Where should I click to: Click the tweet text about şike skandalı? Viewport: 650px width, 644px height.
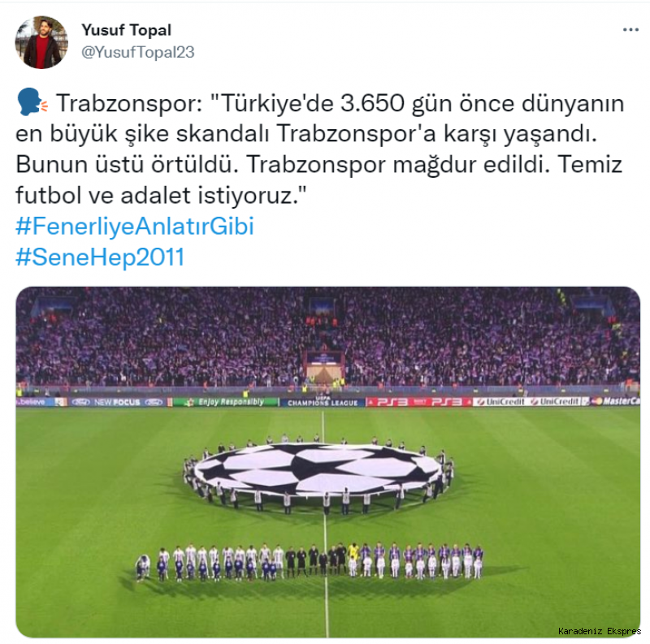tap(319, 149)
